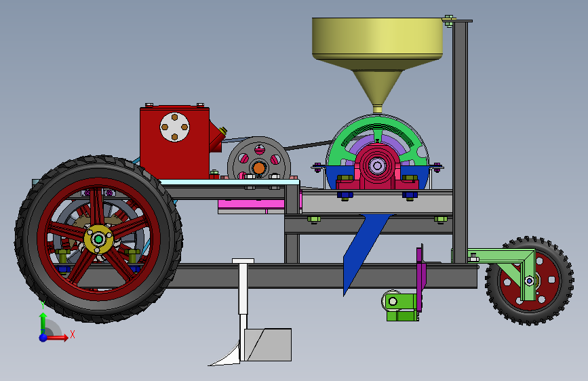
Task: Click the light grey beam under bearing housing
Action: pyautogui.click(x=377, y=203)
